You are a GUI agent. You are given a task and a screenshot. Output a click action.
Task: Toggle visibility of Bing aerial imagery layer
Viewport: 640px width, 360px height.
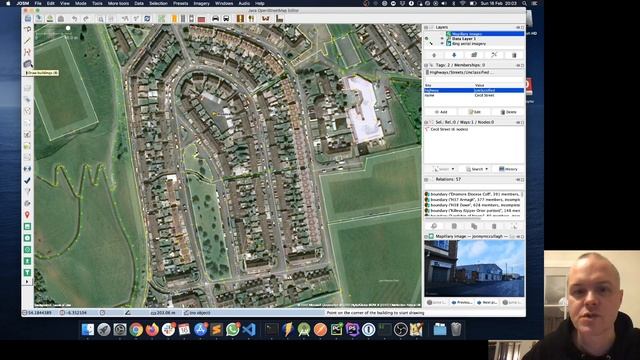pos(442,43)
